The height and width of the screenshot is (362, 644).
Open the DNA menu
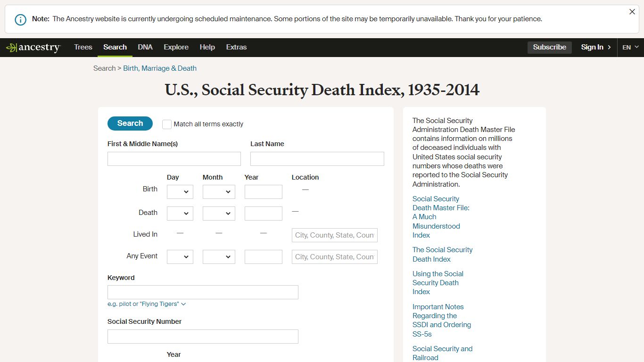145,47
